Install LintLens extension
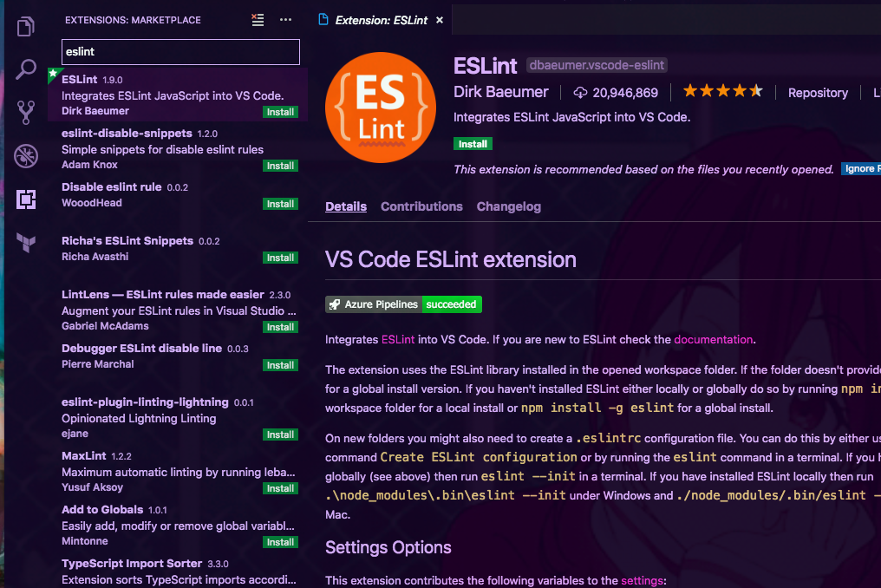 point(280,327)
